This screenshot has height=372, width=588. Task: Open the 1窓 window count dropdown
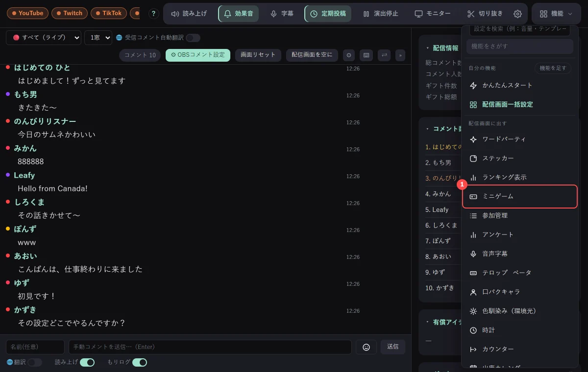(x=98, y=38)
